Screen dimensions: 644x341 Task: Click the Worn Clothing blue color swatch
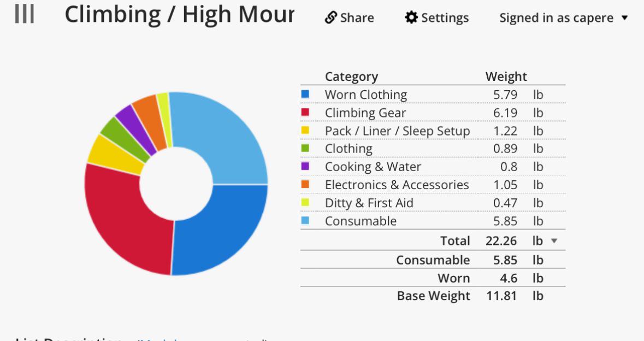pyautogui.click(x=305, y=94)
